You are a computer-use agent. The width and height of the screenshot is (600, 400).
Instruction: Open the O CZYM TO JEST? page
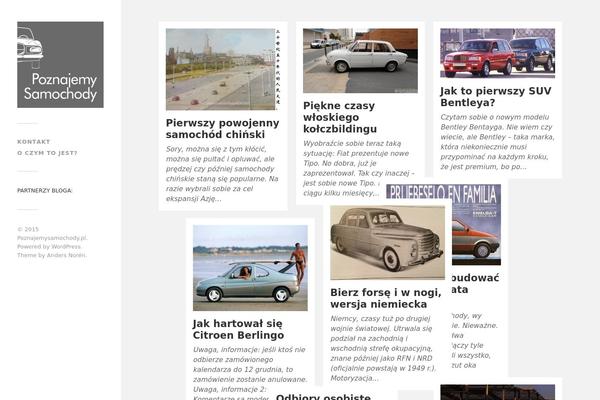(47, 153)
